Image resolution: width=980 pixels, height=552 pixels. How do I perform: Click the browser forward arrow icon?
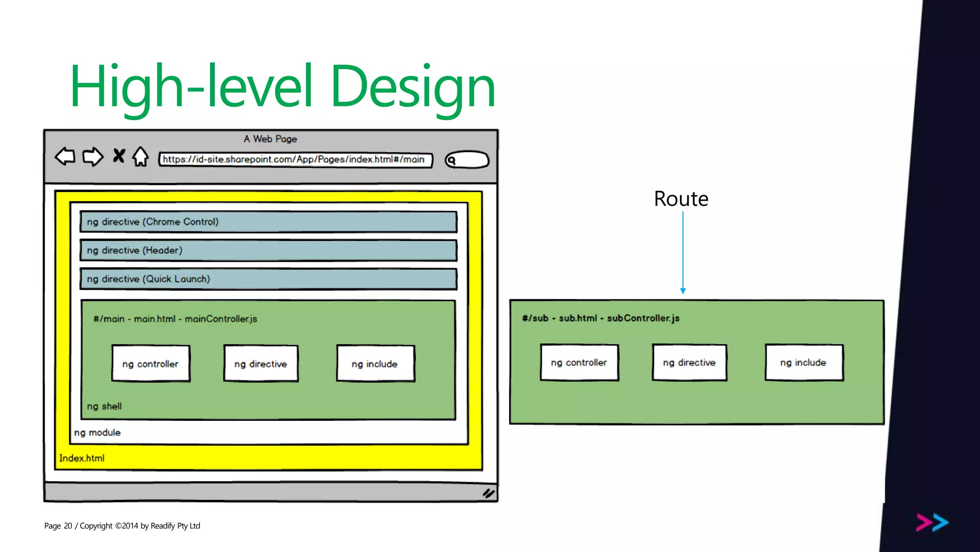pyautogui.click(x=92, y=157)
